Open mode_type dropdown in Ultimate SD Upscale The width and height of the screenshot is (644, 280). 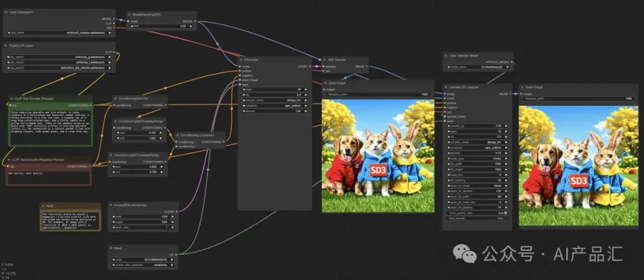point(478,158)
